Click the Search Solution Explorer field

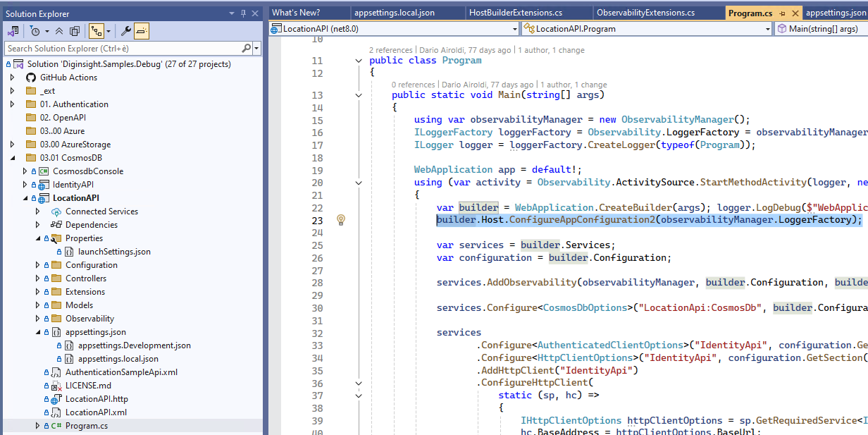[123, 49]
